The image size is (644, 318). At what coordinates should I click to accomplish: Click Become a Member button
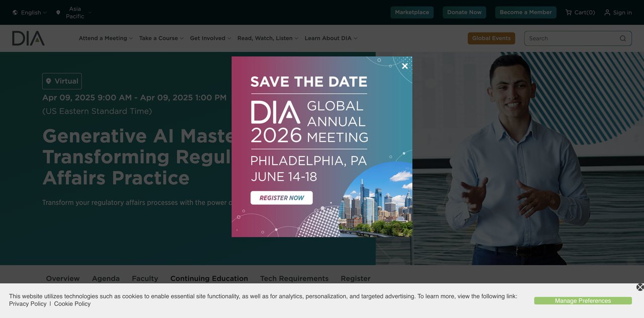point(526,13)
